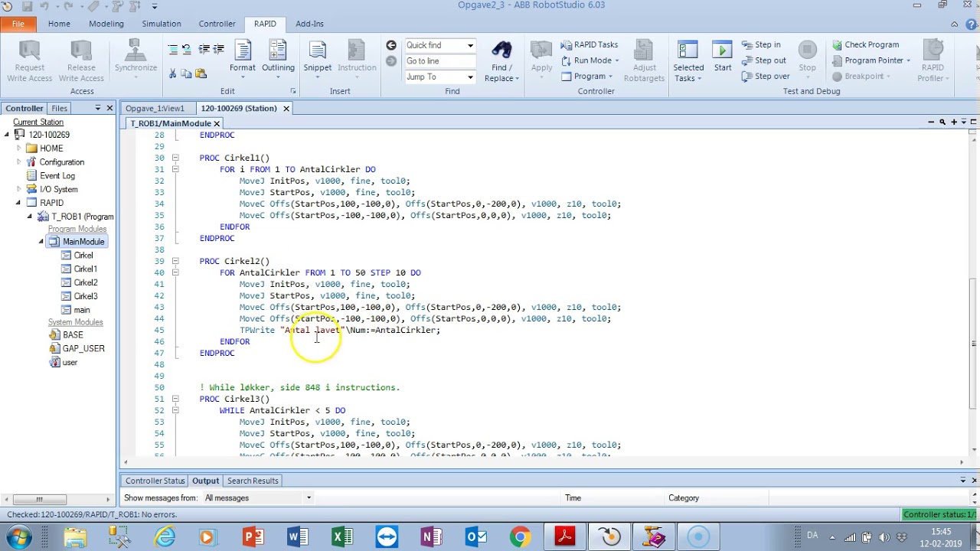Open the Quick find dropdown
Viewport: 980px width, 551px height.
point(470,45)
